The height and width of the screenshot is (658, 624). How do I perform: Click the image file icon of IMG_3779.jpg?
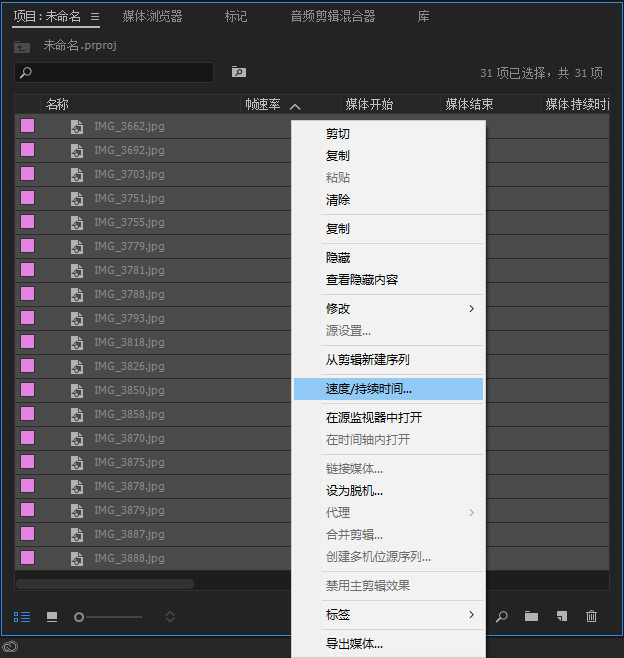[x=77, y=247]
